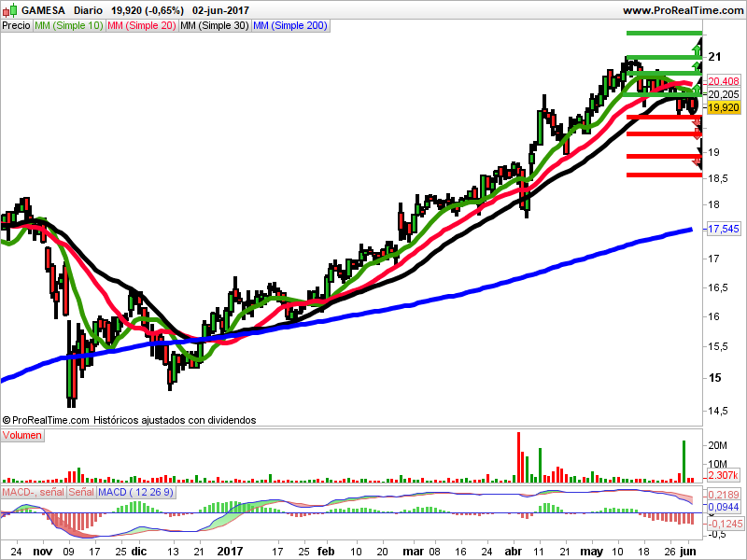Click the 2.307k volume value label
The height and width of the screenshot is (560, 747).
pyautogui.click(x=723, y=475)
